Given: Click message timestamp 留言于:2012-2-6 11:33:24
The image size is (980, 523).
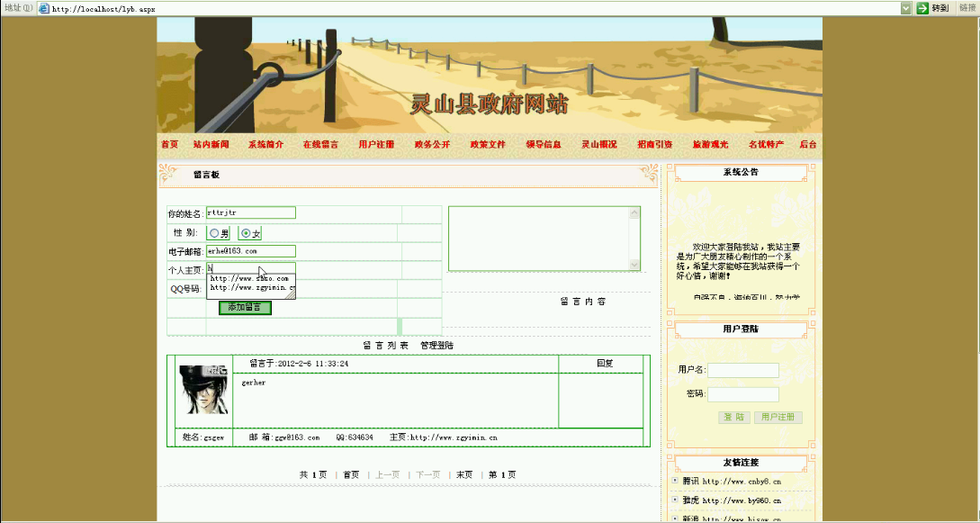Looking at the screenshot, I should [x=299, y=364].
